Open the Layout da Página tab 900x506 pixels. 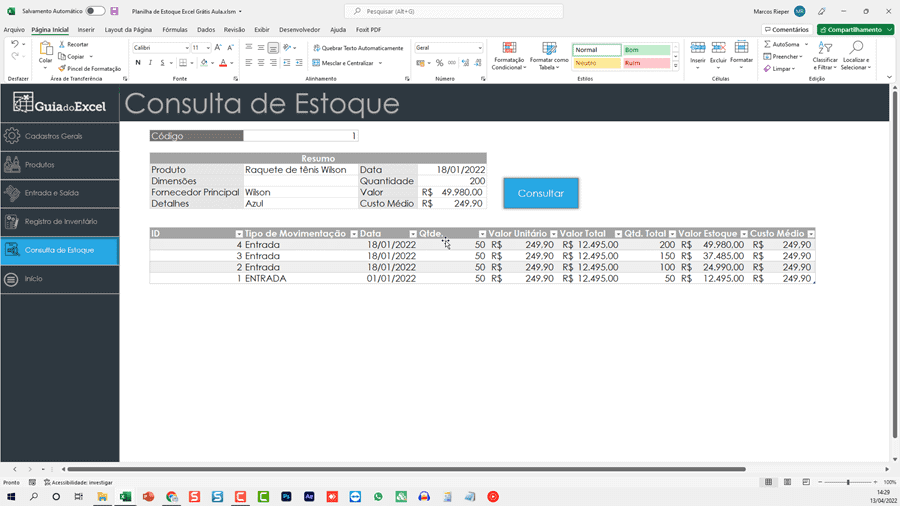pos(128,29)
